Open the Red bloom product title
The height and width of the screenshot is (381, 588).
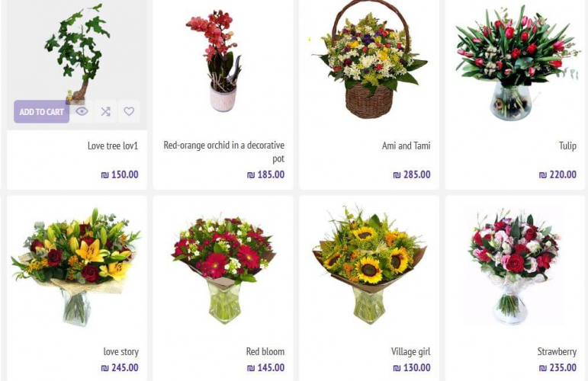(265, 351)
